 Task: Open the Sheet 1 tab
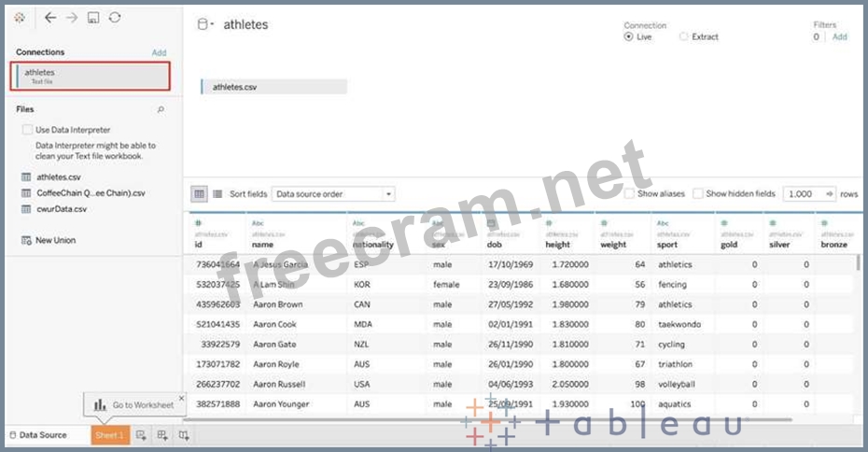click(x=108, y=435)
